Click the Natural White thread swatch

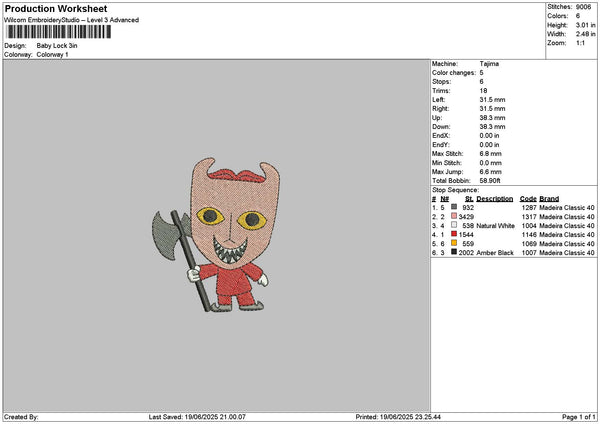tap(454, 225)
